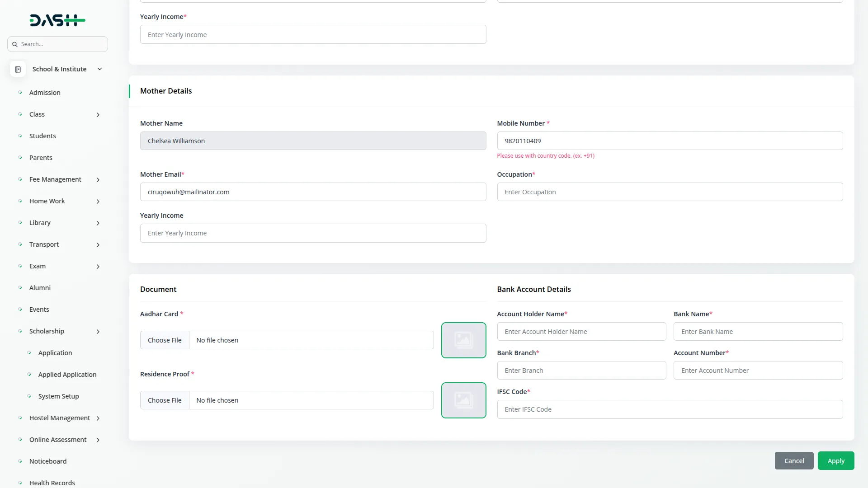This screenshot has height=488, width=868.
Task: Choose File for Aadhar Card
Action: [x=165, y=340]
